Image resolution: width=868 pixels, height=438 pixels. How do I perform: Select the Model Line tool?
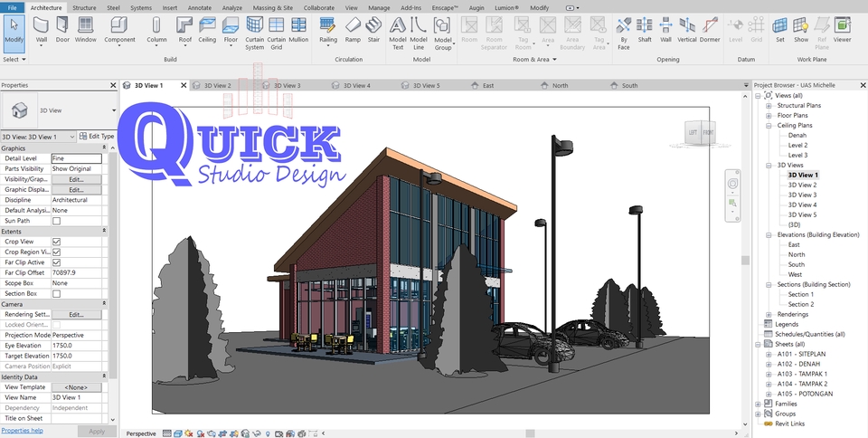pos(419,33)
